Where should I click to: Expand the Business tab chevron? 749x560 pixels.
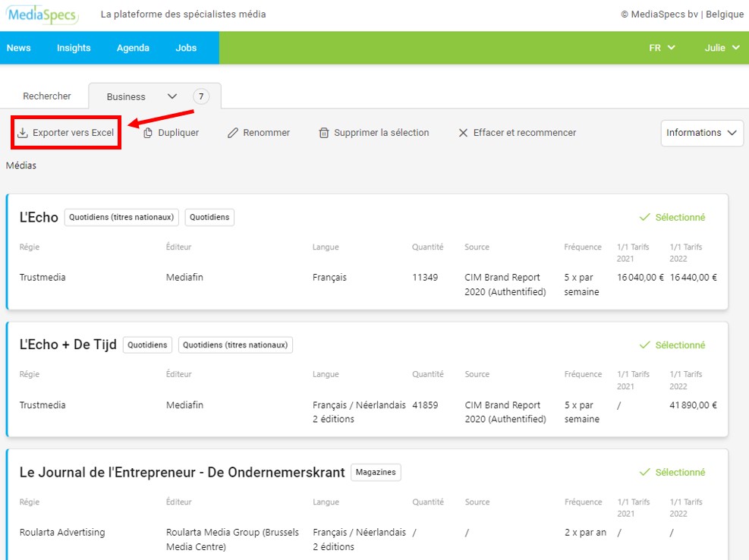(172, 96)
